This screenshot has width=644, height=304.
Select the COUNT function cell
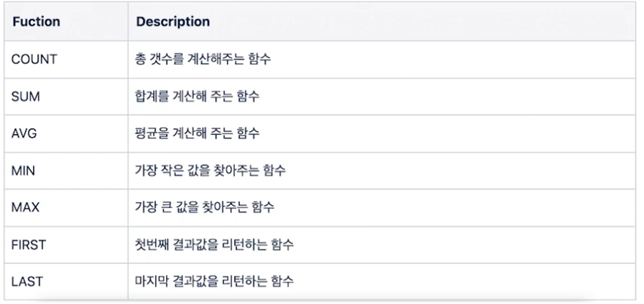tap(66, 59)
